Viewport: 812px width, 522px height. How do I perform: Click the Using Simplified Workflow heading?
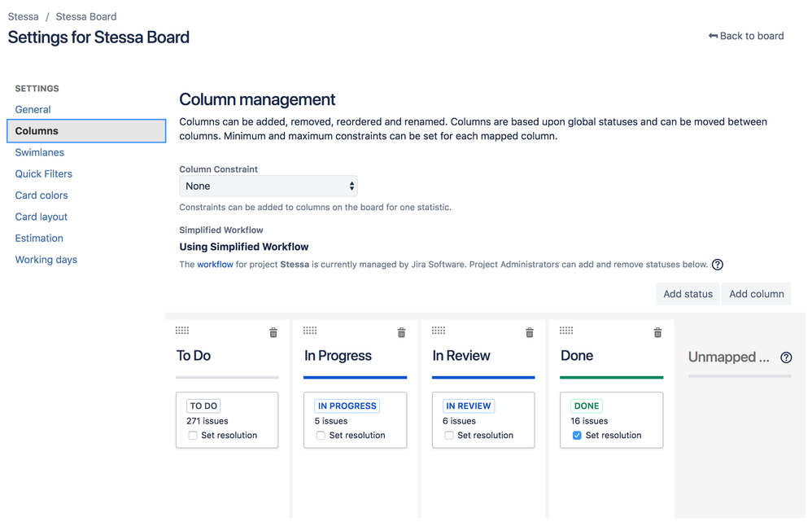click(x=244, y=247)
